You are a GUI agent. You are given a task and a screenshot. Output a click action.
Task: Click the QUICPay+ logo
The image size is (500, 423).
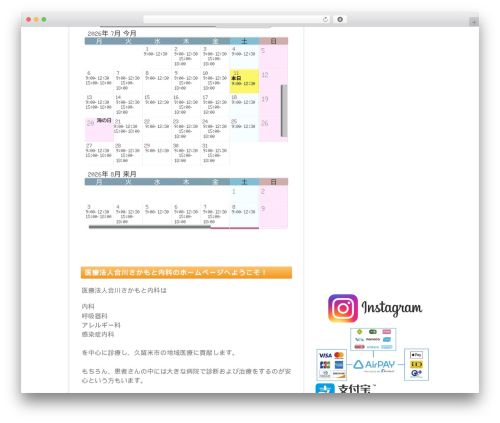[416, 374]
